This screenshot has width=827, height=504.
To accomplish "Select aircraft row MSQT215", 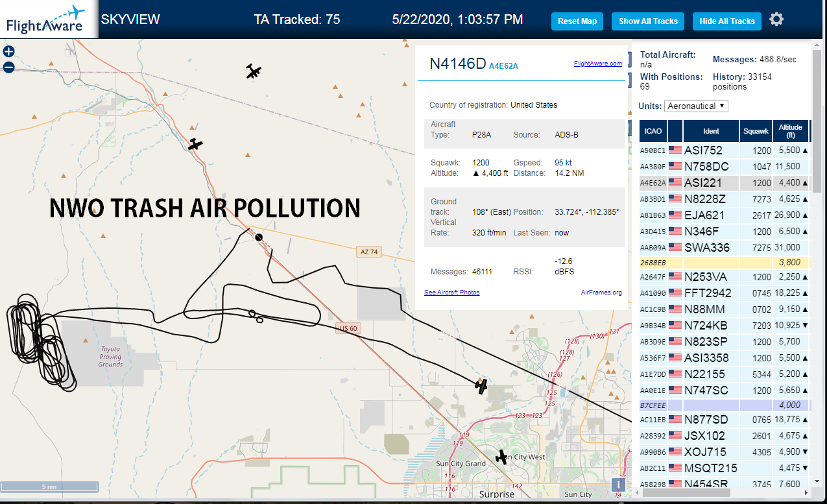I will (x=725, y=468).
